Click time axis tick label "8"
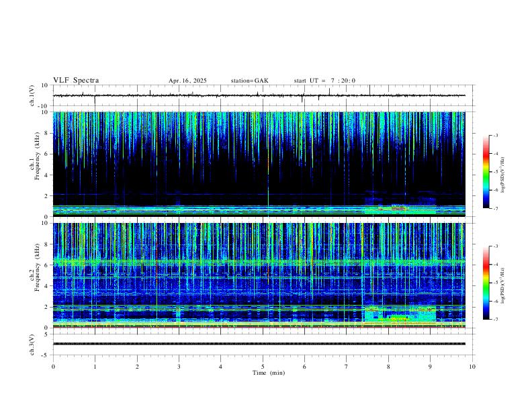 click(x=388, y=367)
